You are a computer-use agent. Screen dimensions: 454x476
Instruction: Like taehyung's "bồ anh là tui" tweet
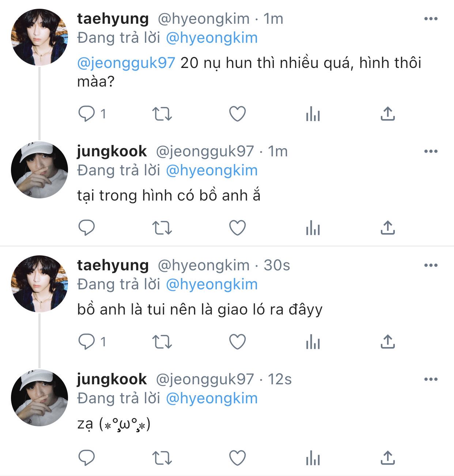237,342
